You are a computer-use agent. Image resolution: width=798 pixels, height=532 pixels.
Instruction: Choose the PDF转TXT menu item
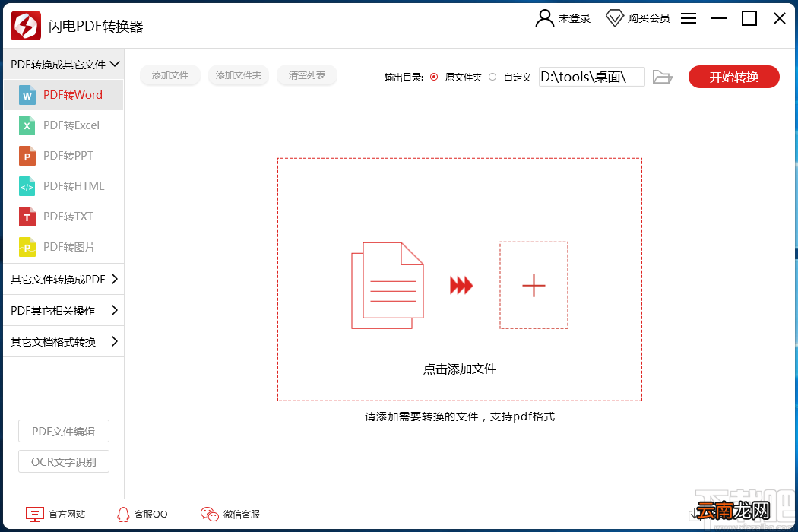point(64,217)
